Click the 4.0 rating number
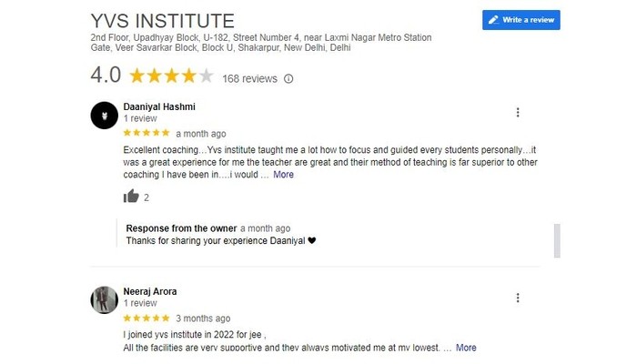The image size is (637, 364). click(106, 76)
